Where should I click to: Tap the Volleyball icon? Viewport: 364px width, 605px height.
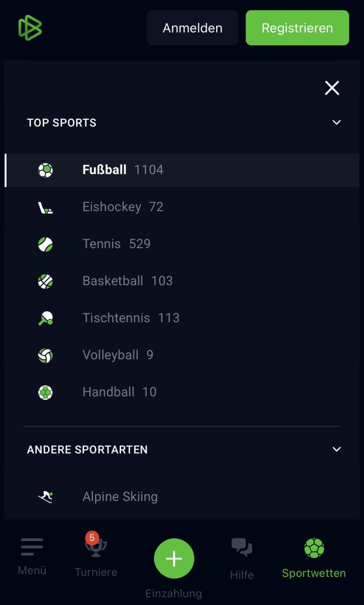[x=45, y=355]
